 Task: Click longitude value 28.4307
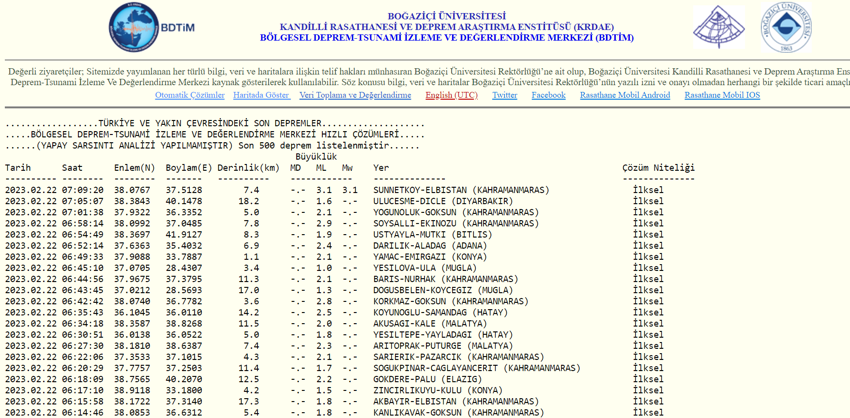[x=184, y=268]
